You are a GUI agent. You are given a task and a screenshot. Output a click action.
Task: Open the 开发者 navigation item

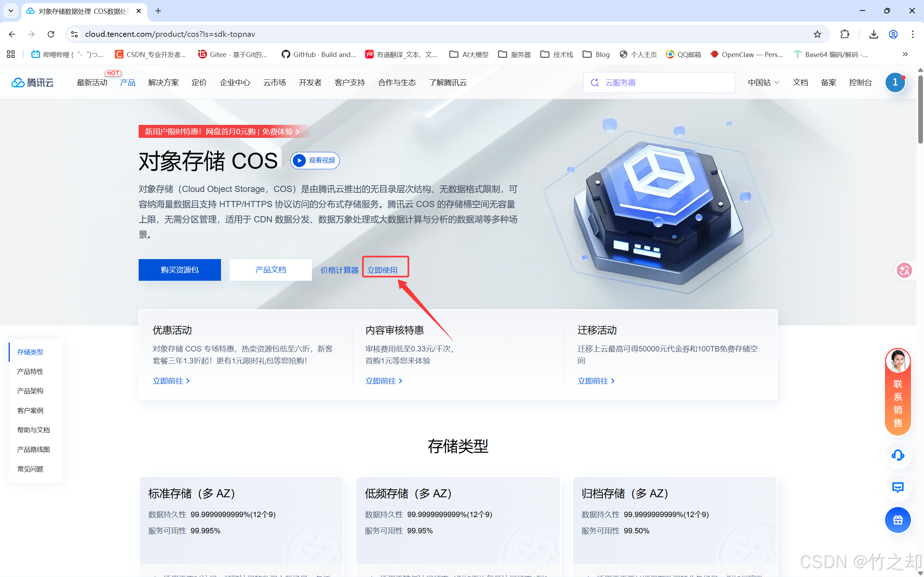[310, 82]
